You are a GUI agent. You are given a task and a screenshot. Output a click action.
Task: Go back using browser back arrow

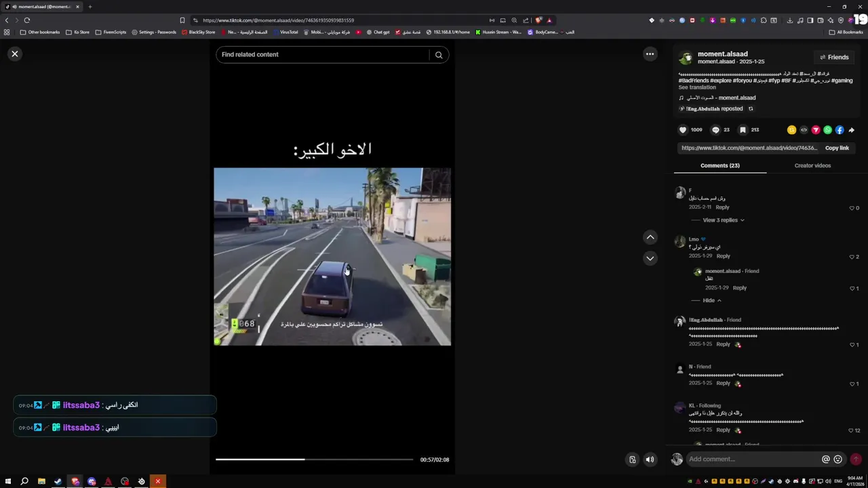7,20
